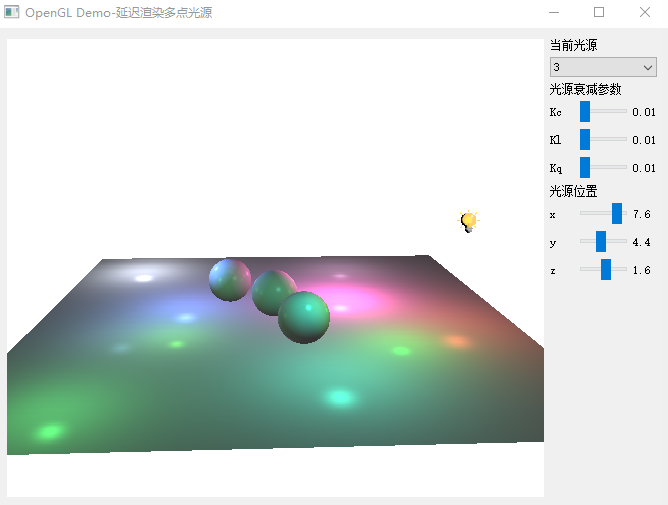Open the current light source dropdown
668x505 pixels.
pos(603,67)
